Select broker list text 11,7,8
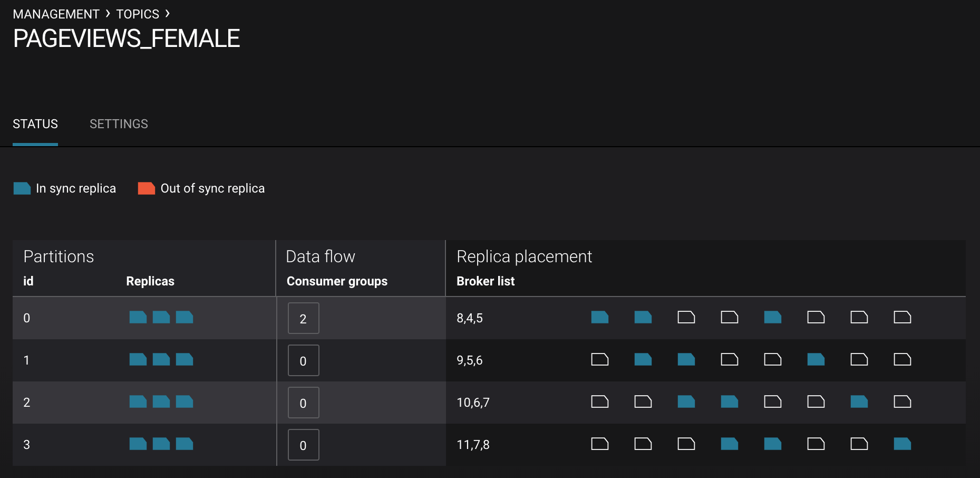Image resolution: width=980 pixels, height=478 pixels. coord(473,445)
